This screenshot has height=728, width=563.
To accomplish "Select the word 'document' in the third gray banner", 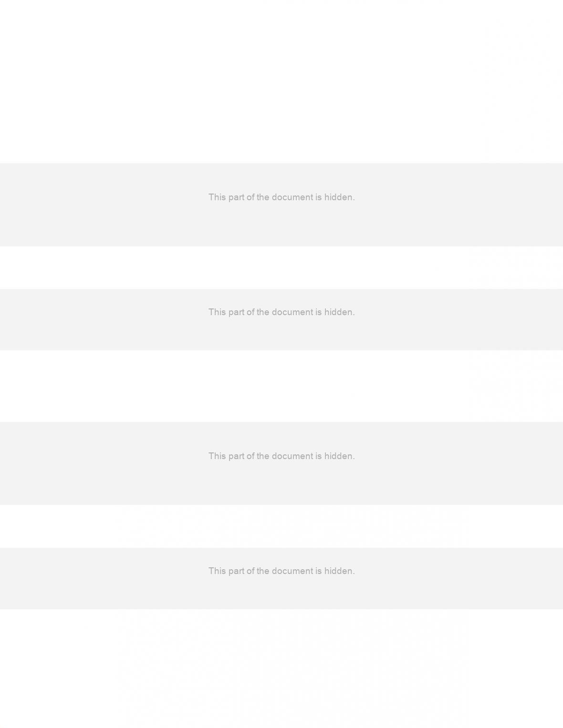I will [292, 456].
